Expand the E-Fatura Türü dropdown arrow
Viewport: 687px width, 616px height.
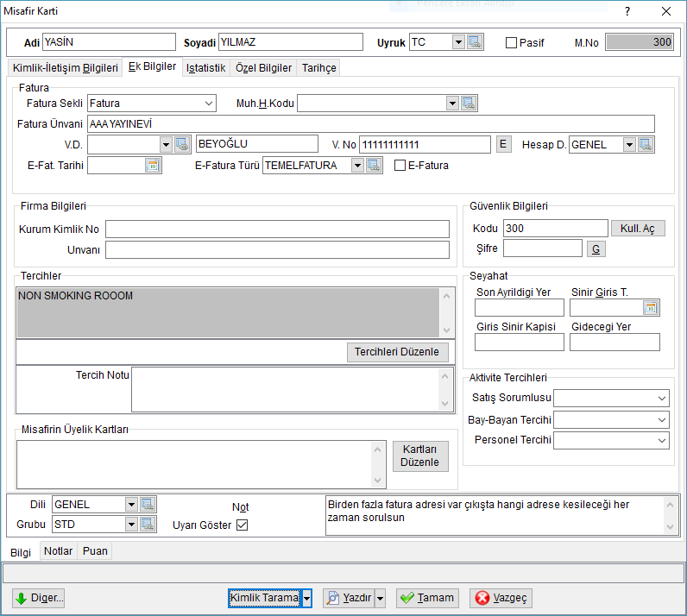coord(357,165)
